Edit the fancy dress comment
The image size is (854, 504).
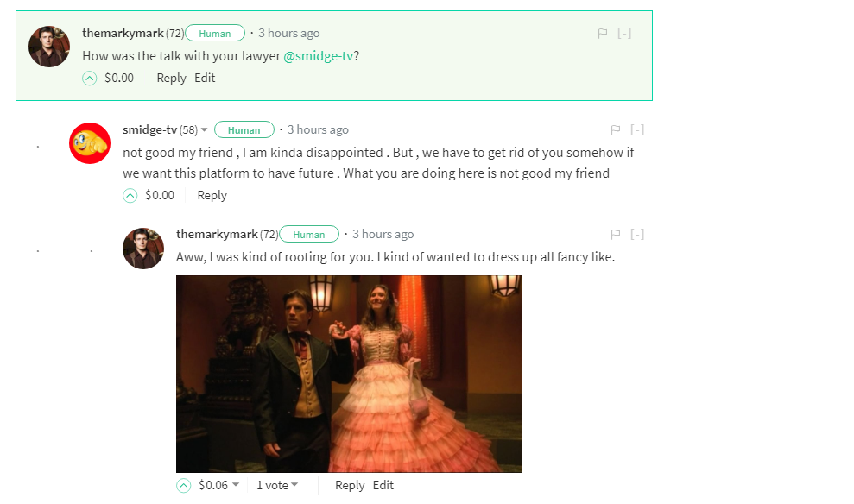[x=383, y=485]
